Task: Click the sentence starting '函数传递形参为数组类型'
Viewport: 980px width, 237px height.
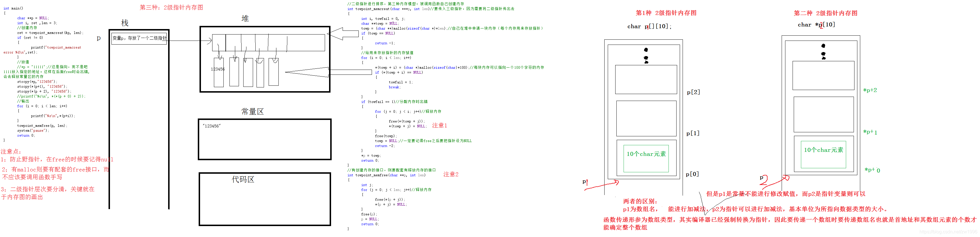Action: 790,224
